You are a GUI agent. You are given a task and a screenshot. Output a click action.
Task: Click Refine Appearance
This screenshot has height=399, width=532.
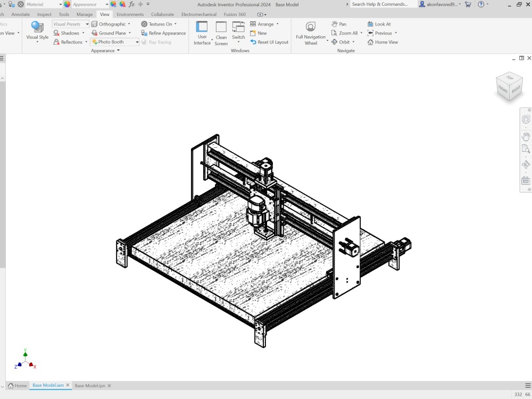163,33
